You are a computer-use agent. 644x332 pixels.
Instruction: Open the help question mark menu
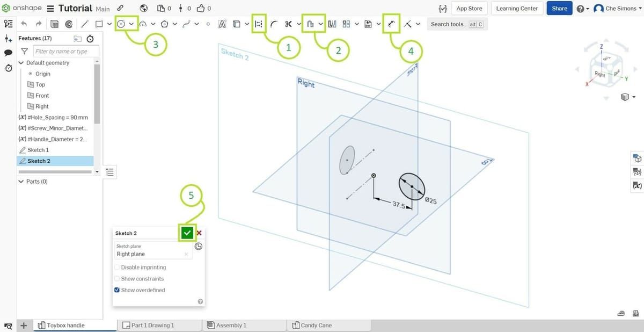coord(582,9)
